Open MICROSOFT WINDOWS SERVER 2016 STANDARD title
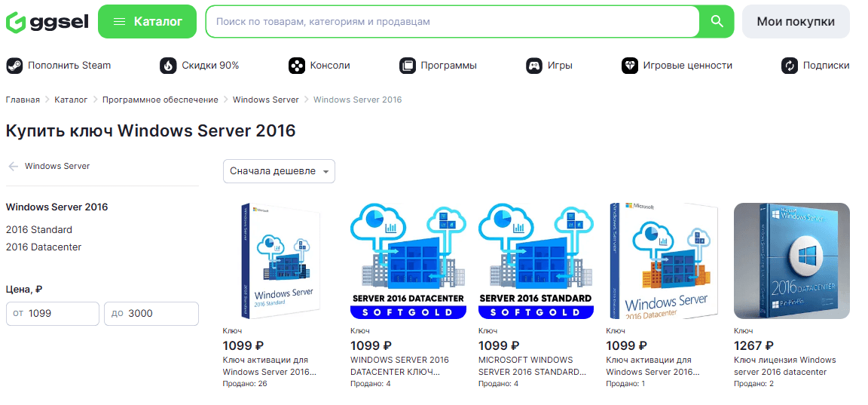The width and height of the screenshot is (868, 405). [532, 367]
